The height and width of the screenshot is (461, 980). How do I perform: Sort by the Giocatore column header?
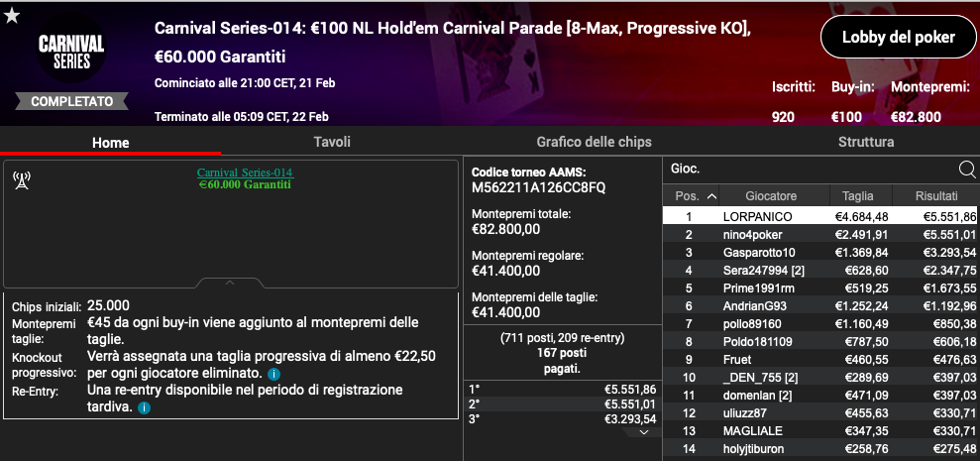coord(771,195)
